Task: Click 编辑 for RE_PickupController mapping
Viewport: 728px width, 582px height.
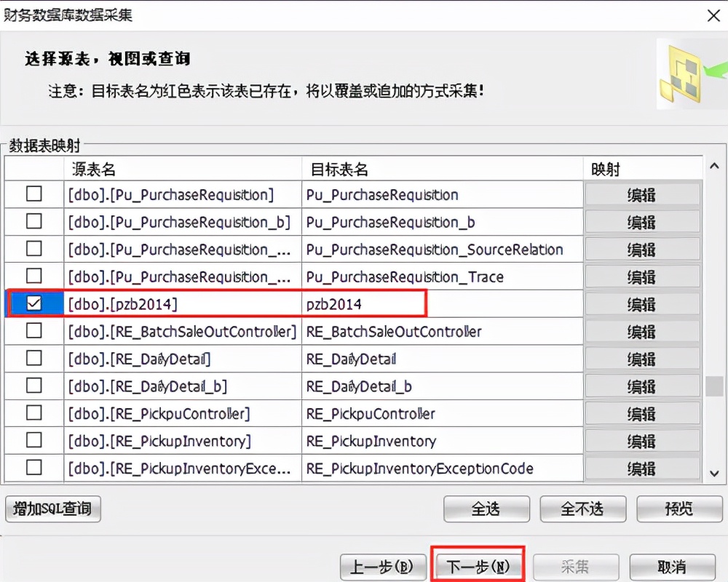Action: pyautogui.click(x=641, y=413)
